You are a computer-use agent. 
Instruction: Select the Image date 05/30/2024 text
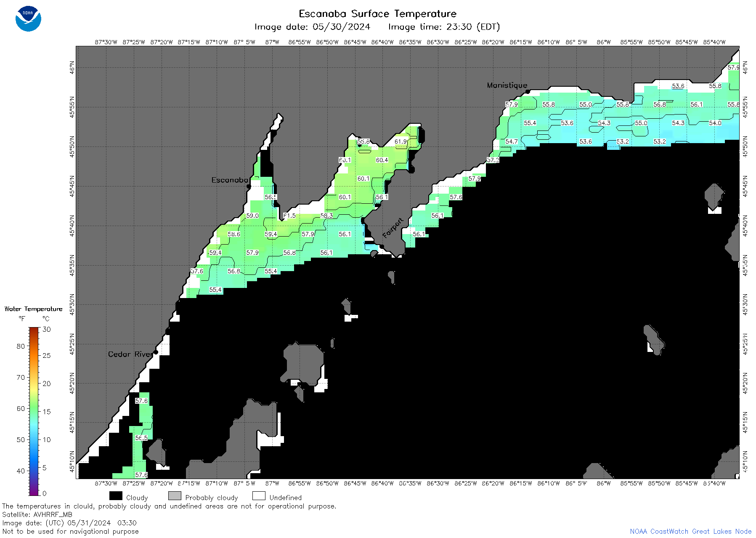312,27
